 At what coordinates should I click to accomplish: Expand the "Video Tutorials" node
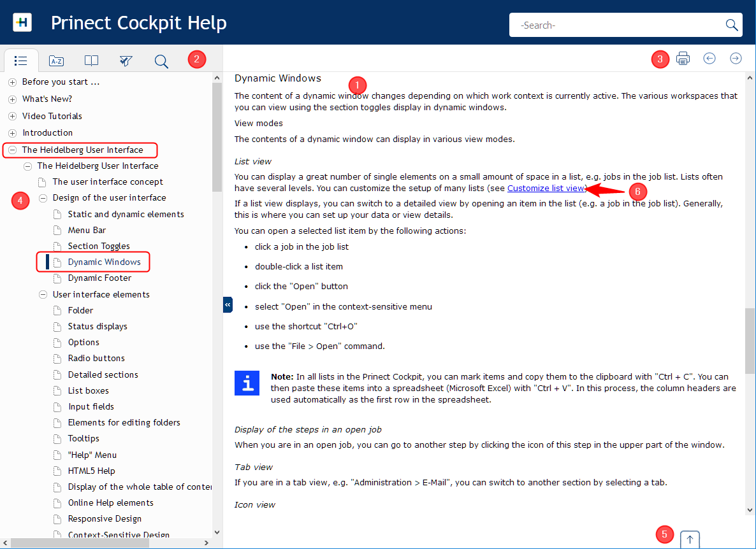[x=13, y=117]
